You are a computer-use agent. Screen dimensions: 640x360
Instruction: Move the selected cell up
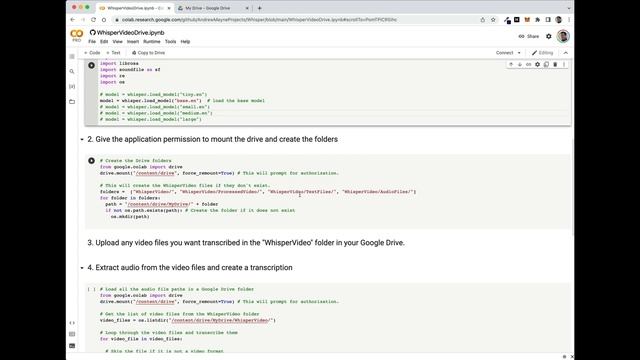pos(511,64)
